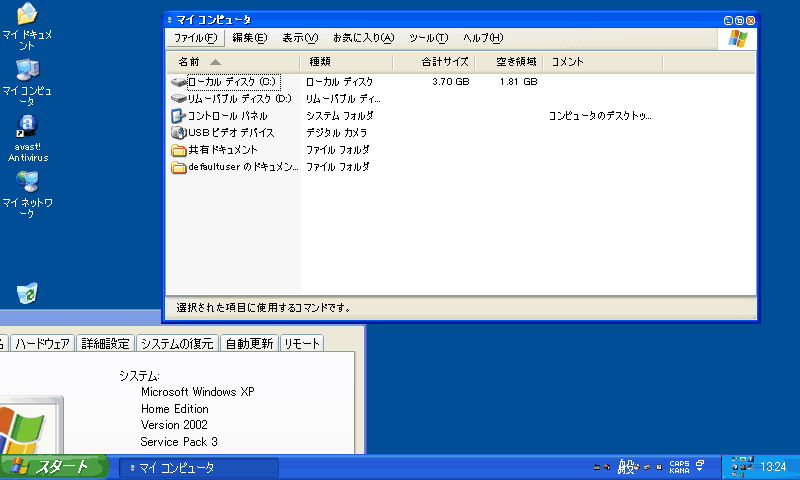Click the Service Pack 3 text

pos(179,442)
